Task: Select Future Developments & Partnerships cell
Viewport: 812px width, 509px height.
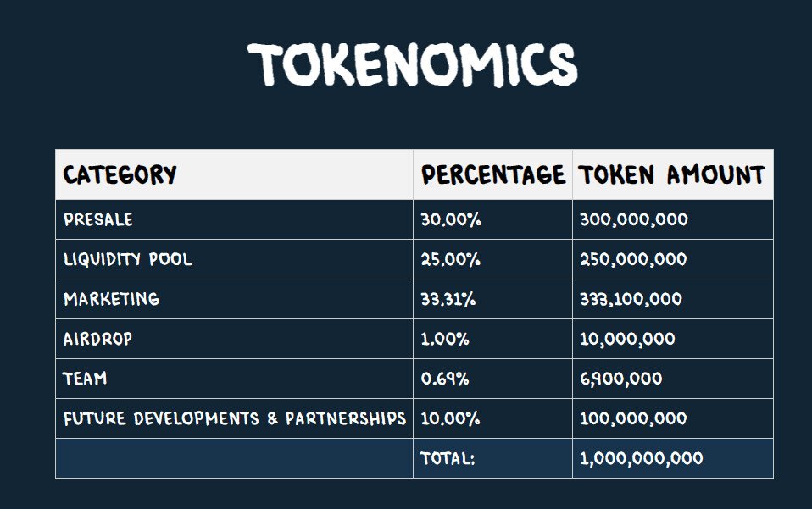Action: [235, 418]
